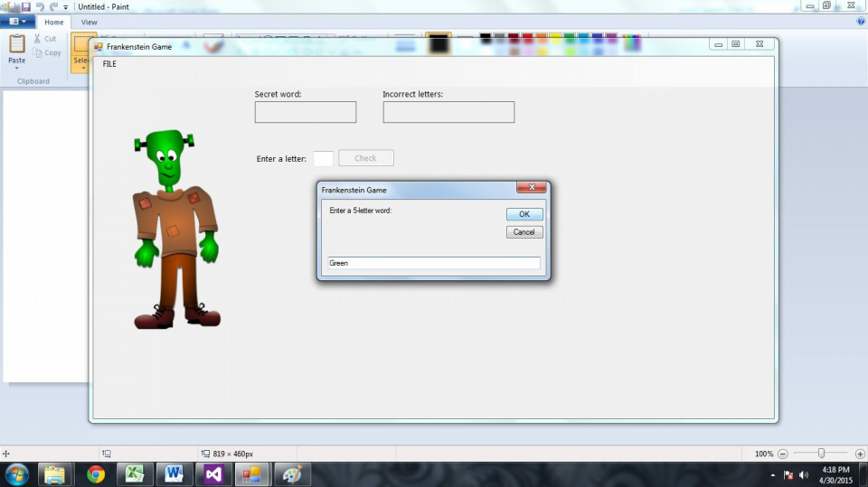868x487 pixels.
Task: Click the 100% zoom level text
Action: (x=764, y=454)
